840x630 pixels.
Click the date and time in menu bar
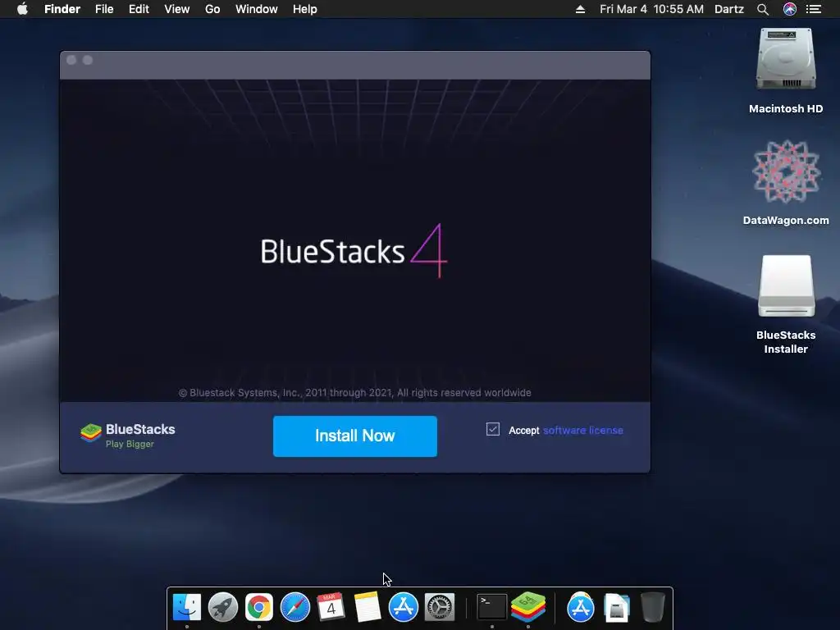pos(651,9)
